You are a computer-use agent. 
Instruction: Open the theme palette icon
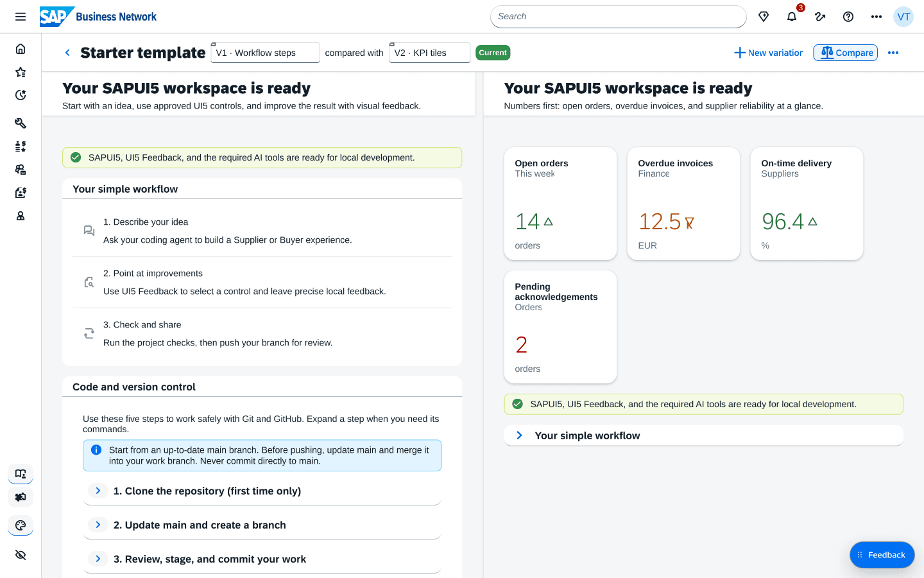pos(21,525)
